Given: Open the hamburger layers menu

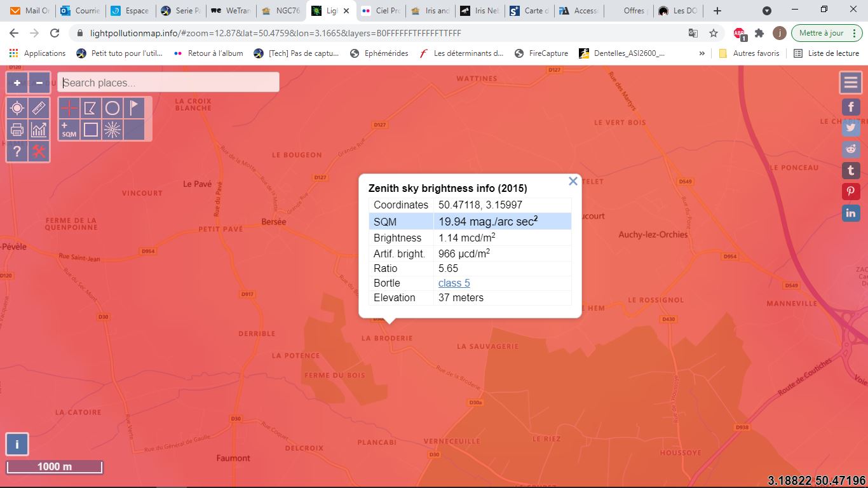Looking at the screenshot, I should [850, 82].
